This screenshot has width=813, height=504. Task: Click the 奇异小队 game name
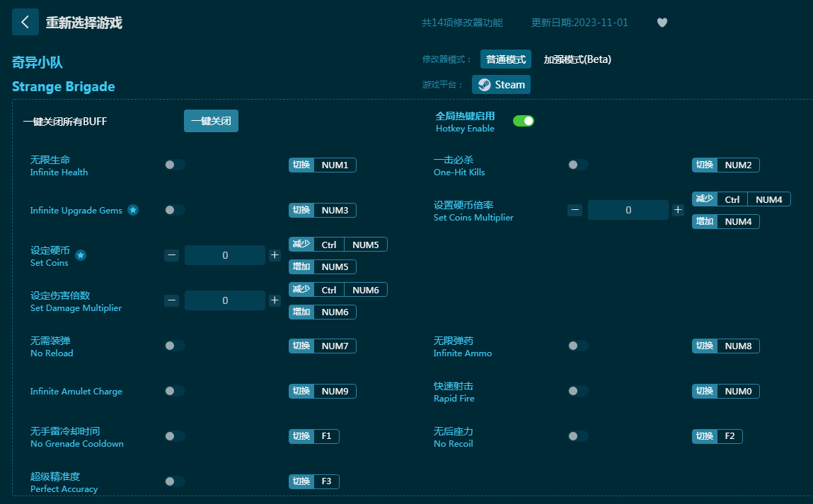[x=38, y=62]
